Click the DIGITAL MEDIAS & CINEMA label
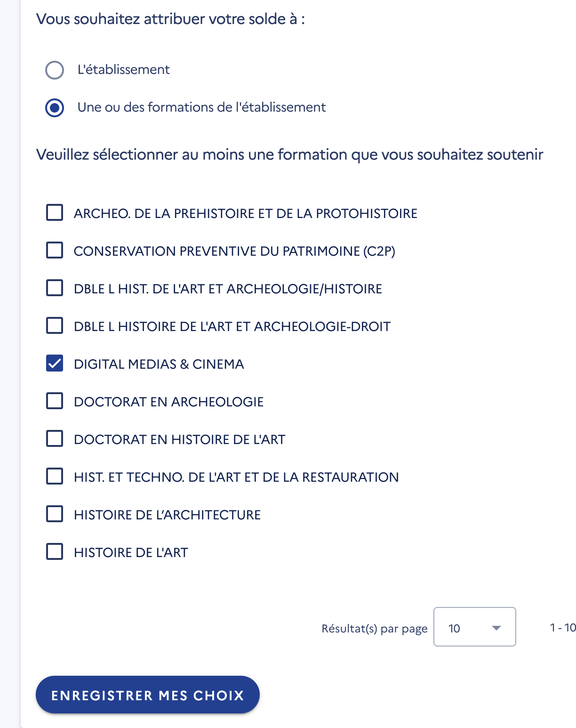 coord(159,364)
